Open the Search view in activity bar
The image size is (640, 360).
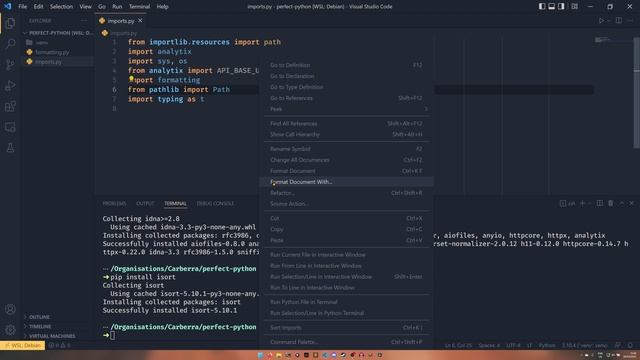tap(10, 43)
